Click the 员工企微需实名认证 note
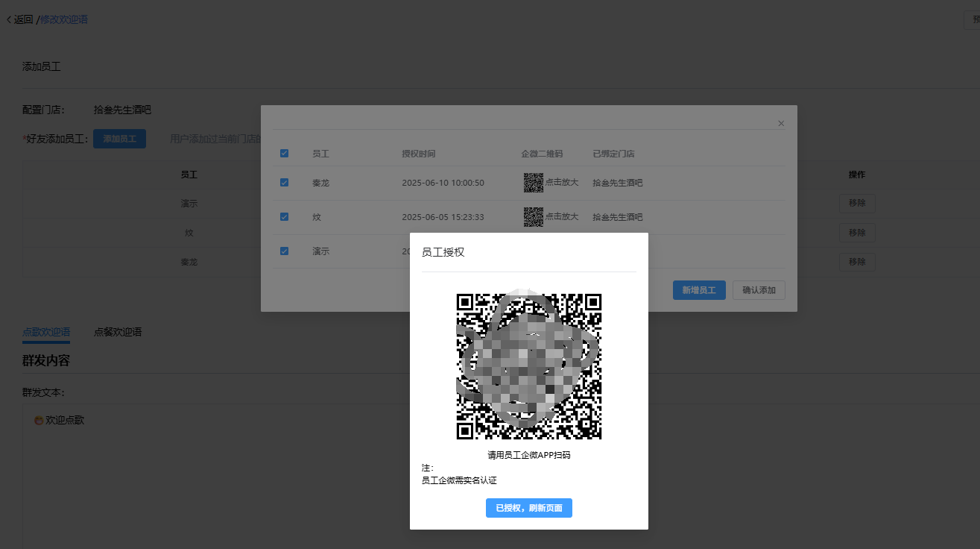 click(x=459, y=480)
